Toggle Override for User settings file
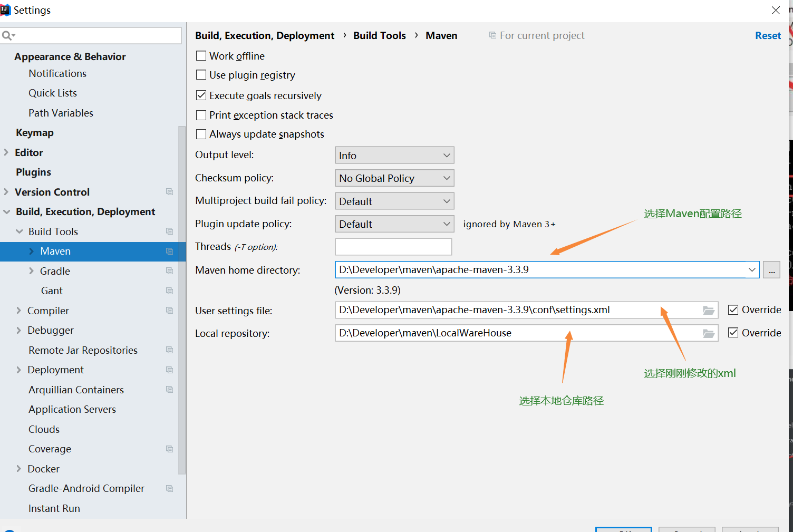Image resolution: width=793 pixels, height=532 pixels. (733, 309)
